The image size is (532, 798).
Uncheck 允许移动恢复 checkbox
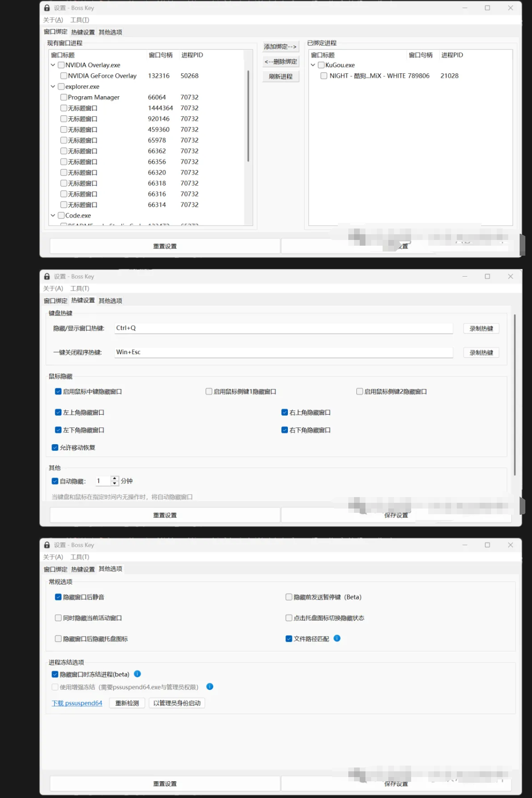click(x=55, y=448)
